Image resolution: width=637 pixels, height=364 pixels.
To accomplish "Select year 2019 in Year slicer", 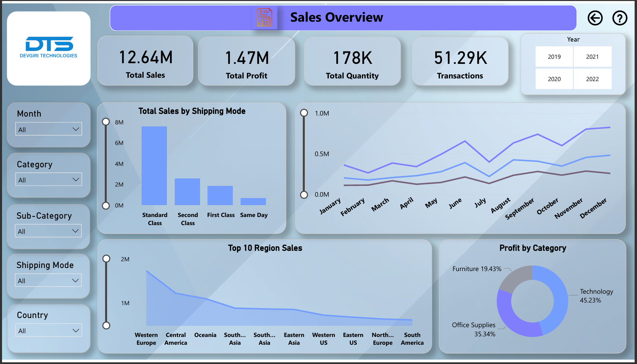I will tap(554, 57).
